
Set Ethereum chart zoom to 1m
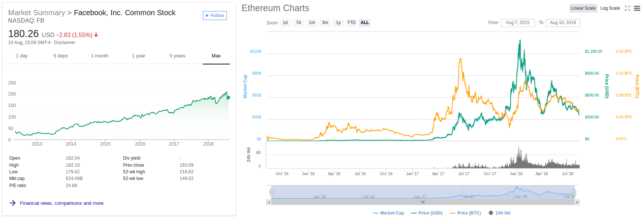pyautogui.click(x=312, y=23)
